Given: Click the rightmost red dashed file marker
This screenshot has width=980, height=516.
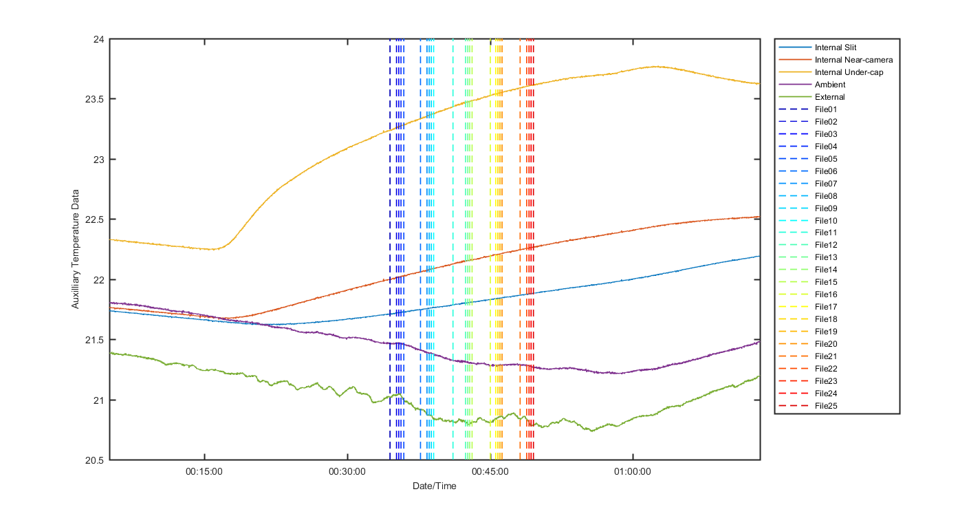Looking at the screenshot, I should pos(534,249).
